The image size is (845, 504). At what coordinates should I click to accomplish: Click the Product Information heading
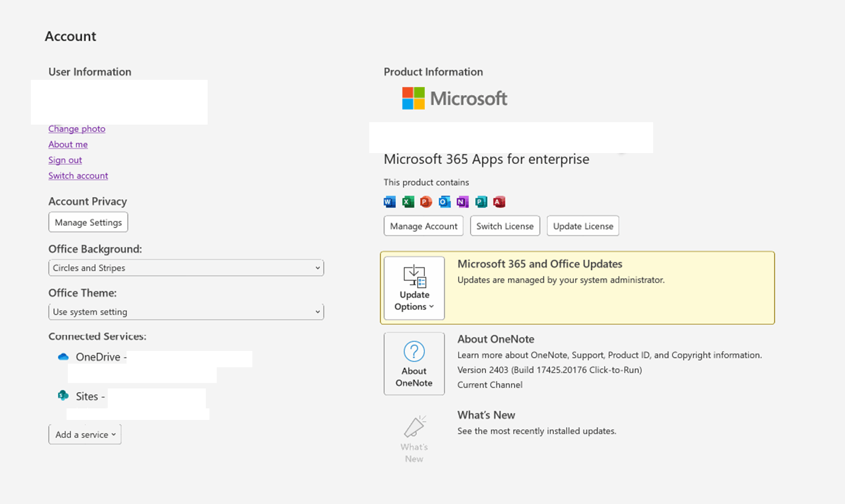tap(433, 71)
